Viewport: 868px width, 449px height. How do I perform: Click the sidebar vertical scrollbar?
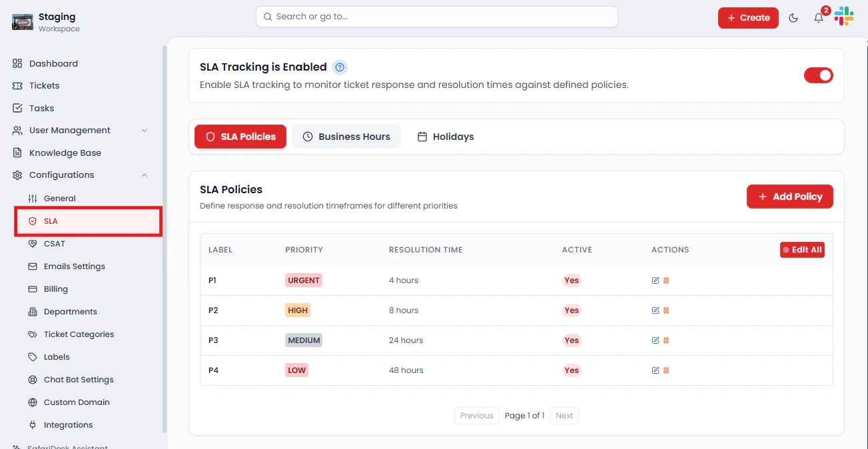click(165, 240)
